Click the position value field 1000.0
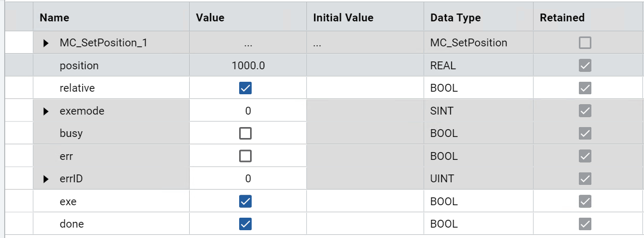Viewport: 644px width, 238px height. pos(248,66)
